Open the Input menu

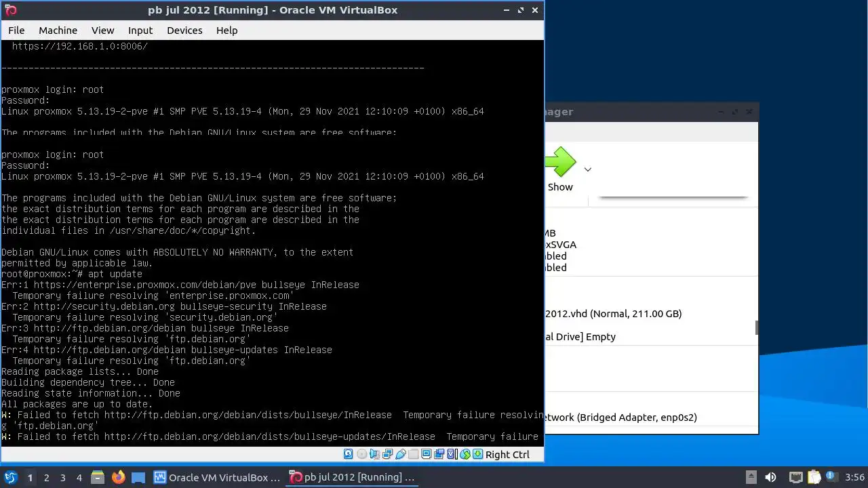coord(140,30)
